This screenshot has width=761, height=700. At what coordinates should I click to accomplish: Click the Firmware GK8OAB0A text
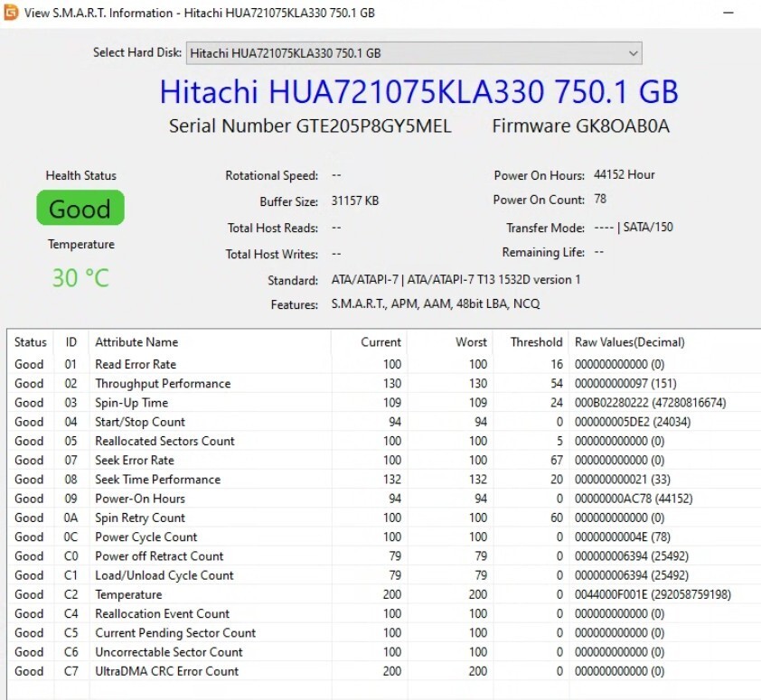pos(581,126)
